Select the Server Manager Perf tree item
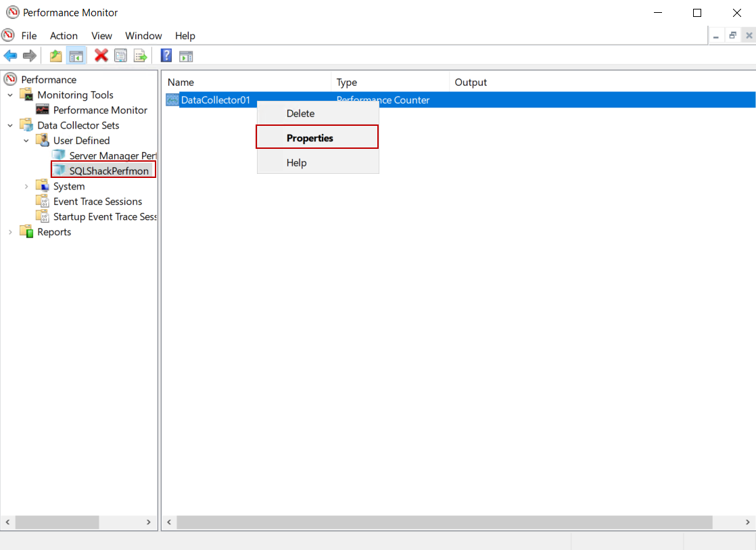The width and height of the screenshot is (756, 550). pos(113,156)
